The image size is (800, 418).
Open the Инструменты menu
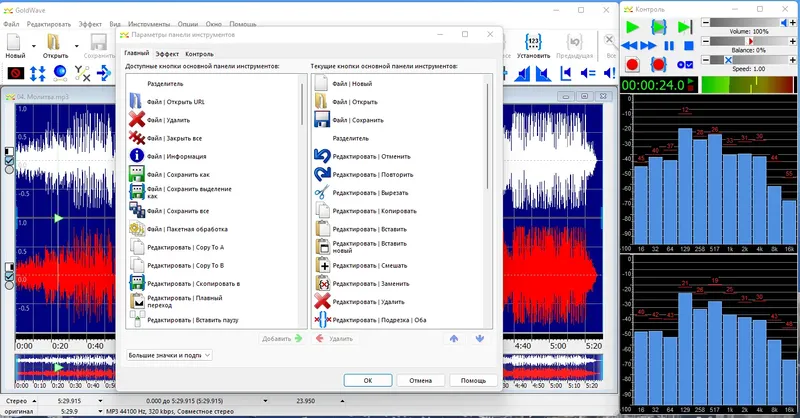click(147, 22)
